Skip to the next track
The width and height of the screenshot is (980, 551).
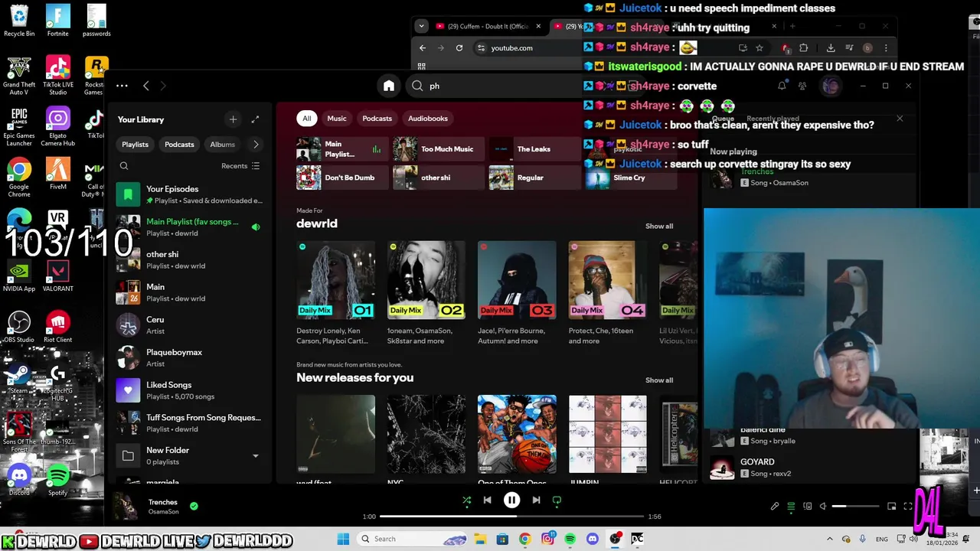click(536, 500)
